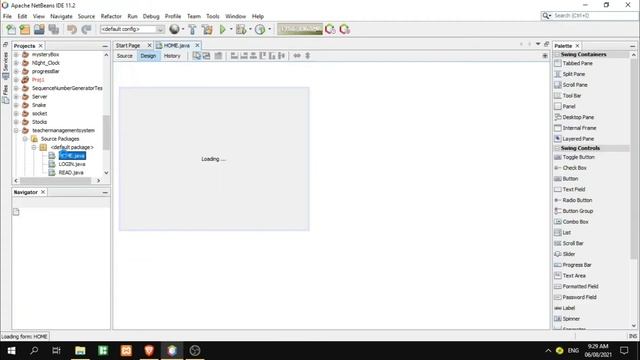
Task: Collapse the teachermanagementsystem project node
Action: pyautogui.click(x=16, y=130)
